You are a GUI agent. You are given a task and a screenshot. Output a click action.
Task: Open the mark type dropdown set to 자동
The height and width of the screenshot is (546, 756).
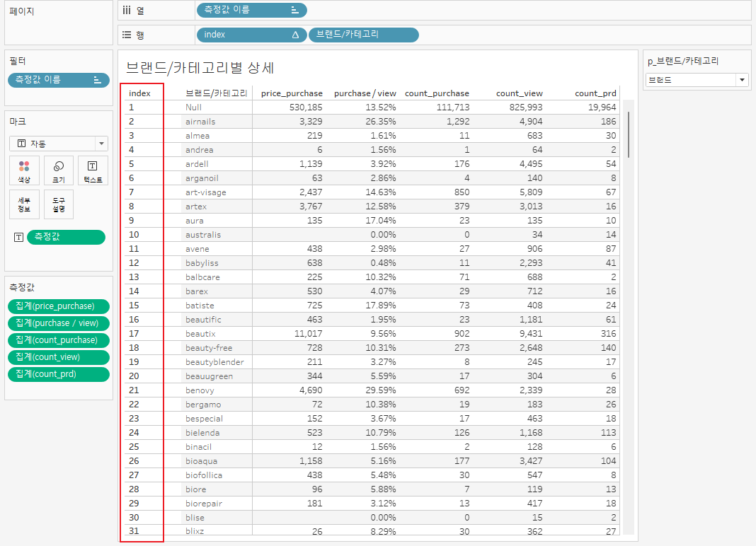pyautogui.click(x=59, y=144)
